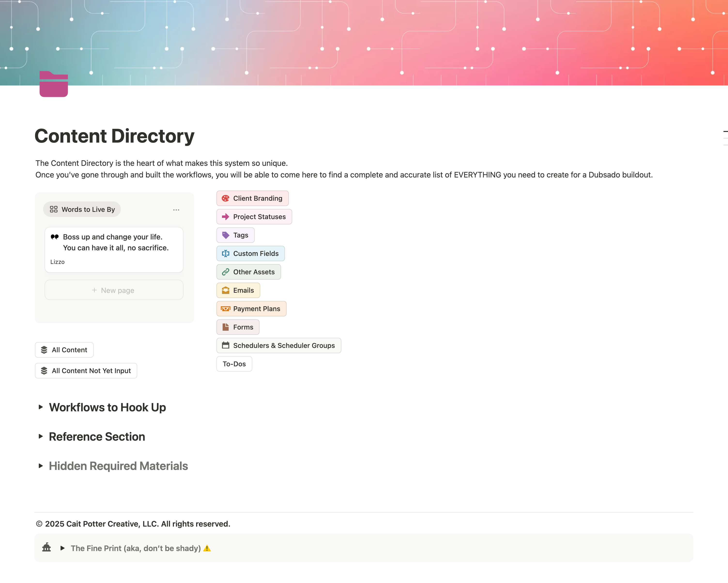The height and width of the screenshot is (583, 728).
Task: Click the Custom Fields blue icon
Action: 226,253
